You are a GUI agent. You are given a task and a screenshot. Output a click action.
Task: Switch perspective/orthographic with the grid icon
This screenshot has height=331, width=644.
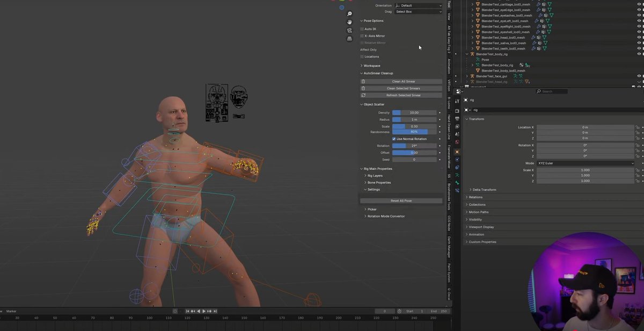[349, 39]
